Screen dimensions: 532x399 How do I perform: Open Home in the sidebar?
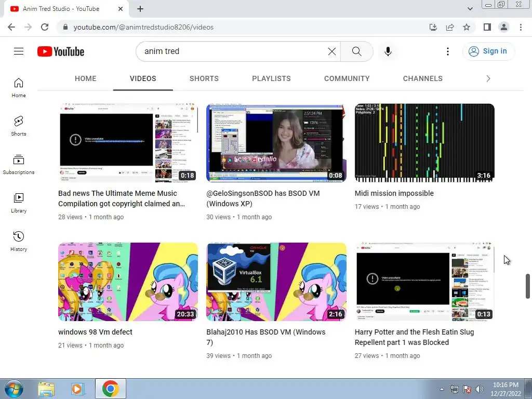pos(19,87)
